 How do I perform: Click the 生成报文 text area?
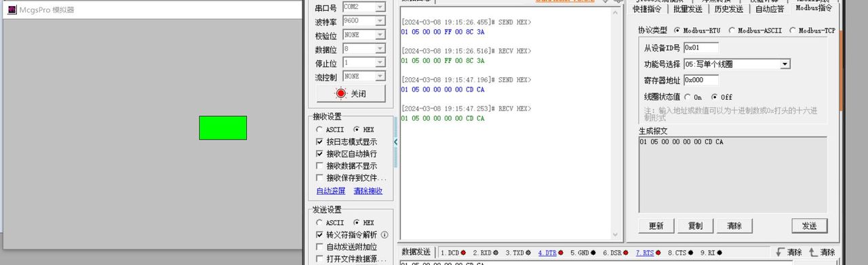pos(732,175)
